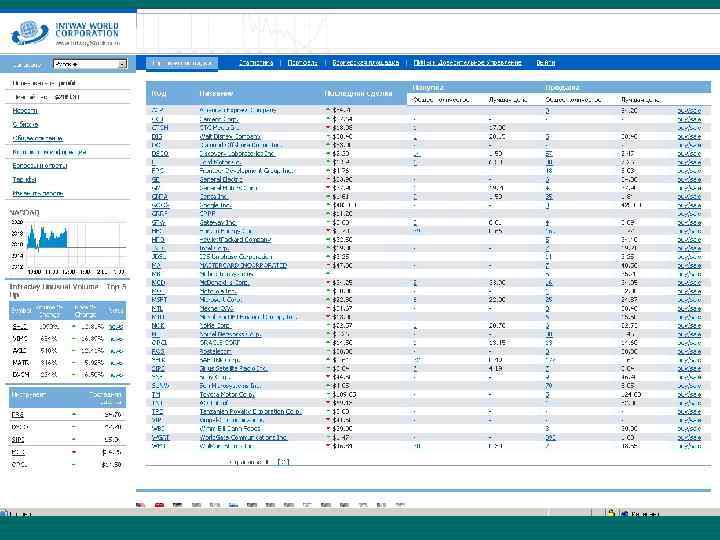Click the Intraday Unusual Volume Top 5 heading
This screenshot has width=720, height=540.
[x=68, y=291]
